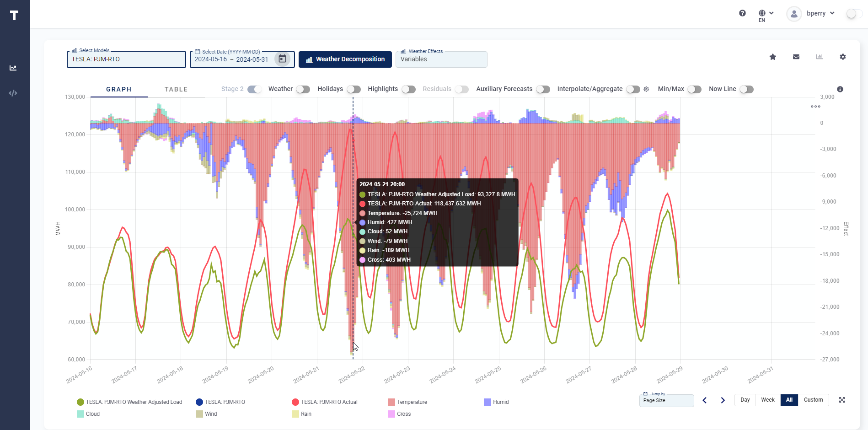This screenshot has height=430, width=868.
Task: Open the Weather Effects Variables dropdown
Action: (441, 59)
